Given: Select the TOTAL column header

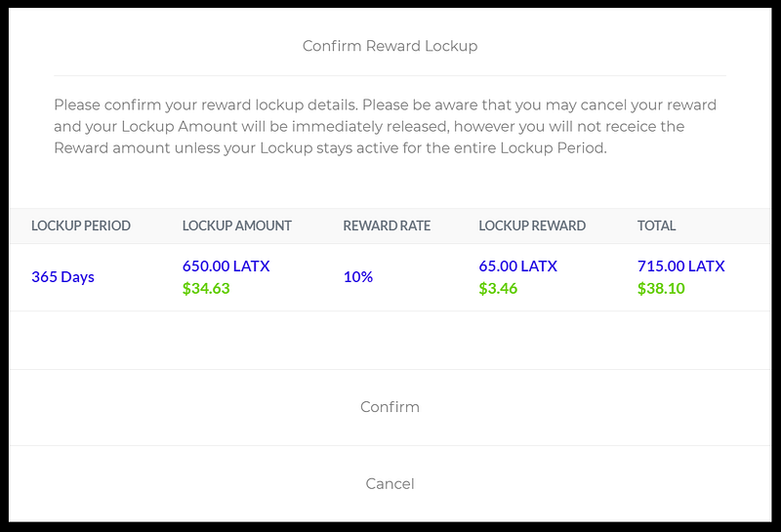Looking at the screenshot, I should [656, 225].
